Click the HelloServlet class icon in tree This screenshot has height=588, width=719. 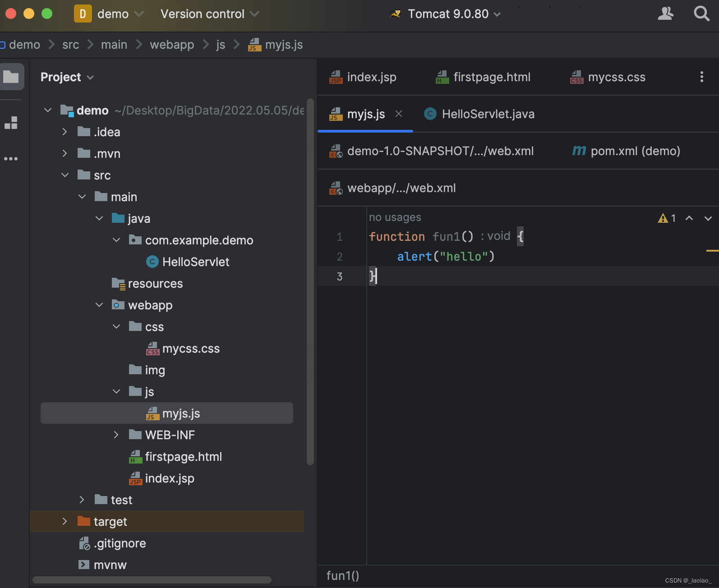pos(152,262)
